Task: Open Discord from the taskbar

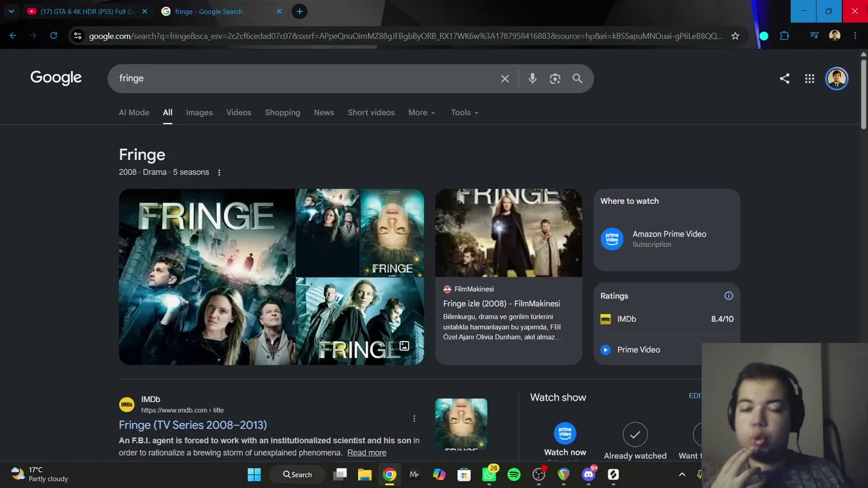Action: point(589,474)
